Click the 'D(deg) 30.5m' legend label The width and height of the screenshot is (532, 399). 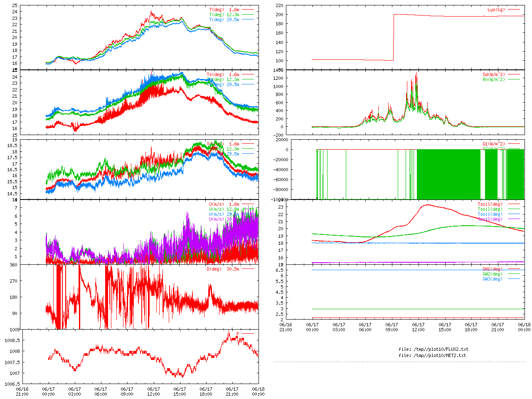click(x=223, y=269)
